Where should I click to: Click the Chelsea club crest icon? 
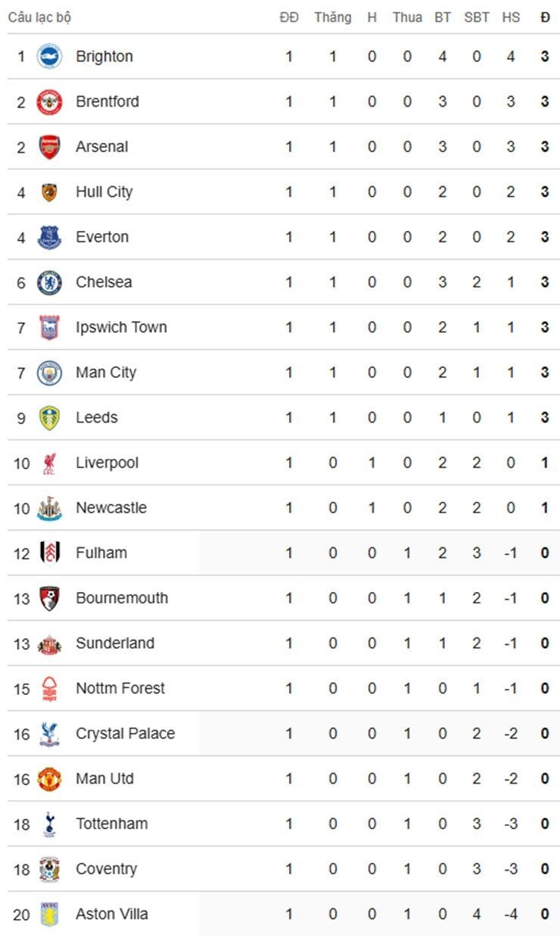(x=49, y=282)
